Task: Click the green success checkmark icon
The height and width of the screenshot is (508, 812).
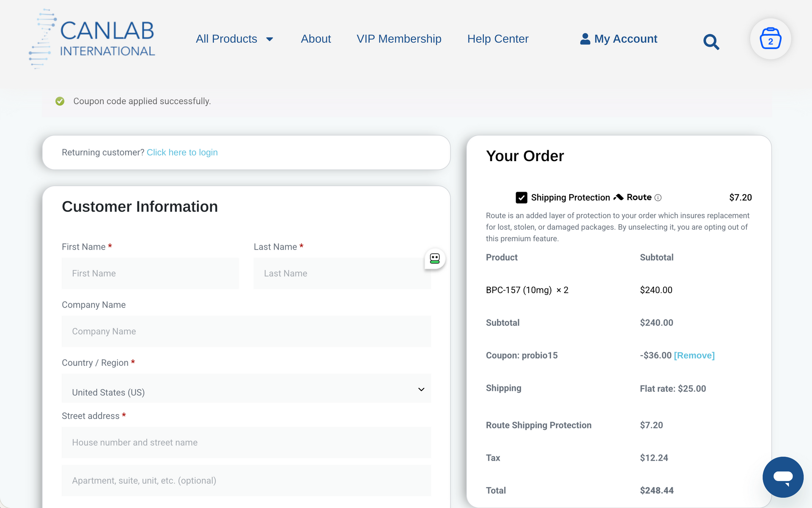Action: pyautogui.click(x=60, y=101)
